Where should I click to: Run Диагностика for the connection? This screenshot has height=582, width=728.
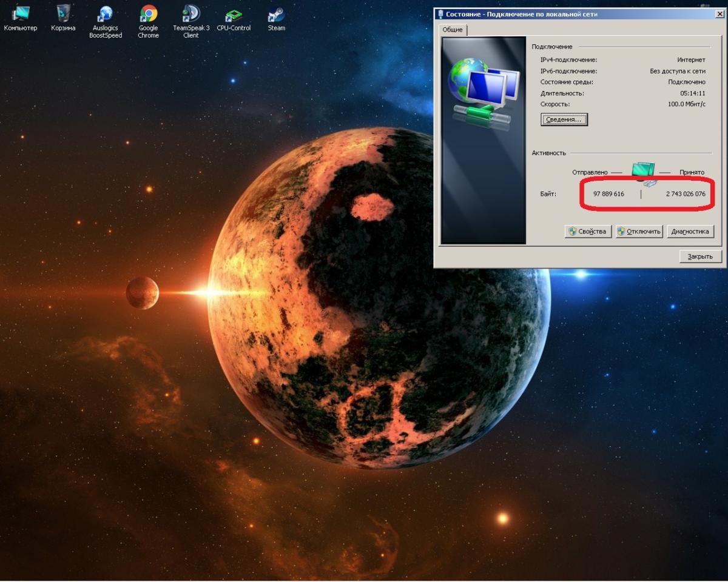690,232
